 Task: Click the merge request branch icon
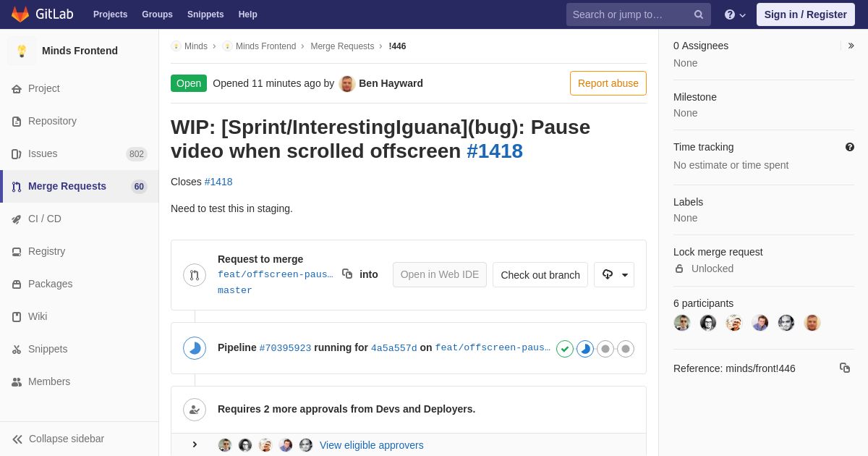pos(195,275)
